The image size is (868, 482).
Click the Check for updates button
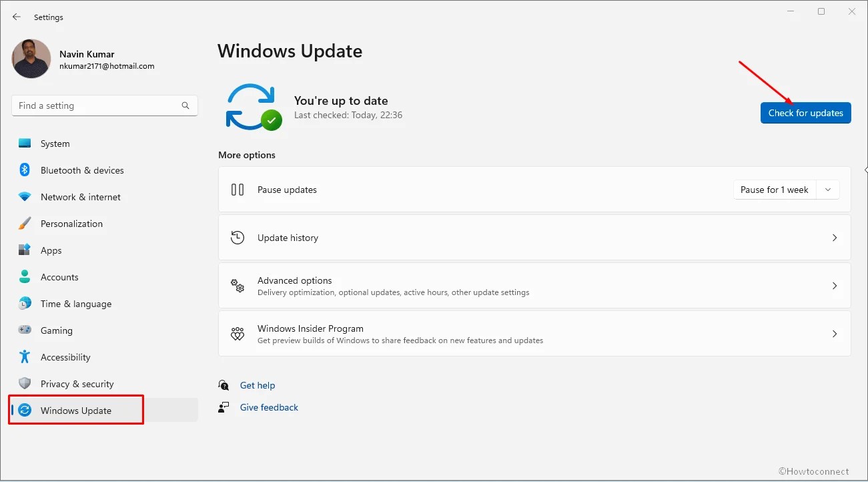click(805, 113)
